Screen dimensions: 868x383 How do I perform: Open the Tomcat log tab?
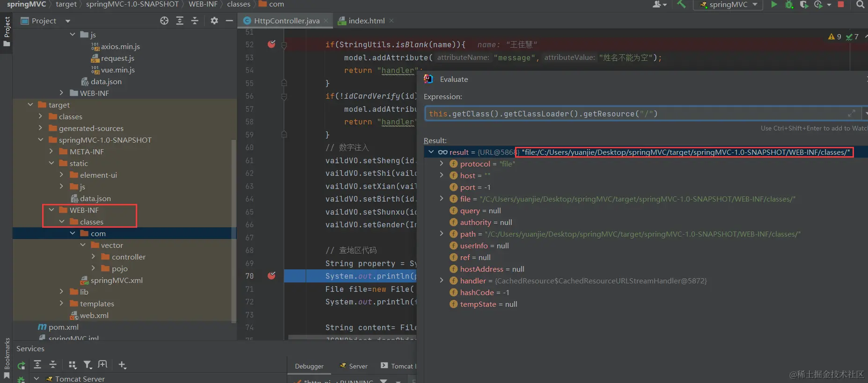[x=397, y=366]
